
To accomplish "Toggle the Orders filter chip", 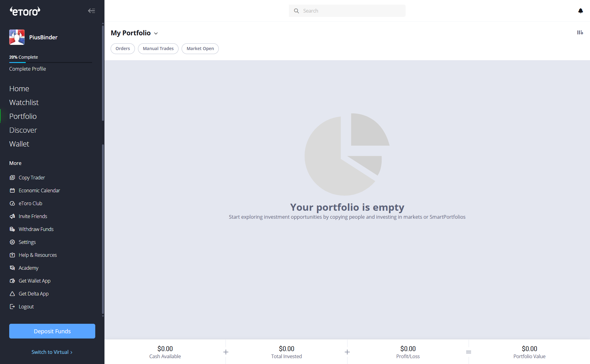I will click(123, 49).
